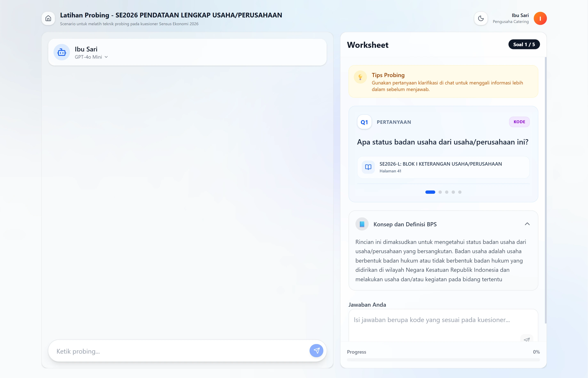588x378 pixels.
Task: Select the last pagination dot in the carousel
Action: tap(460, 192)
